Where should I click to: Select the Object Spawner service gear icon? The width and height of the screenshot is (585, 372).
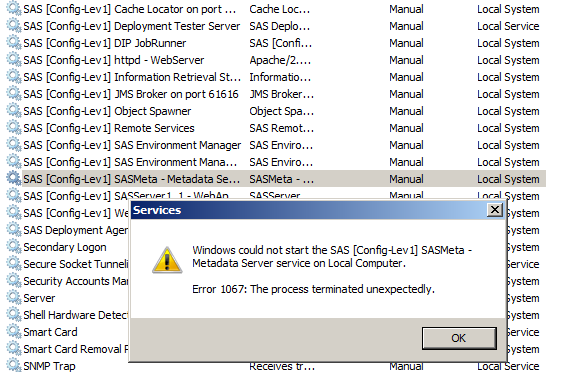pyautogui.click(x=14, y=111)
